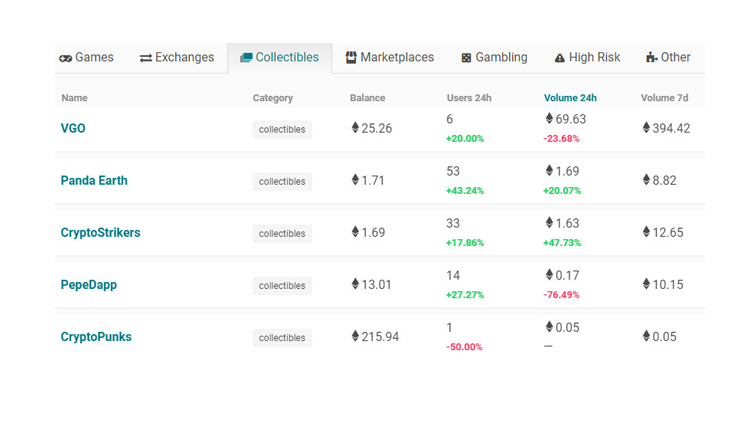Open the Marketplaces tab
The width and height of the screenshot is (750, 430).
coord(389,57)
